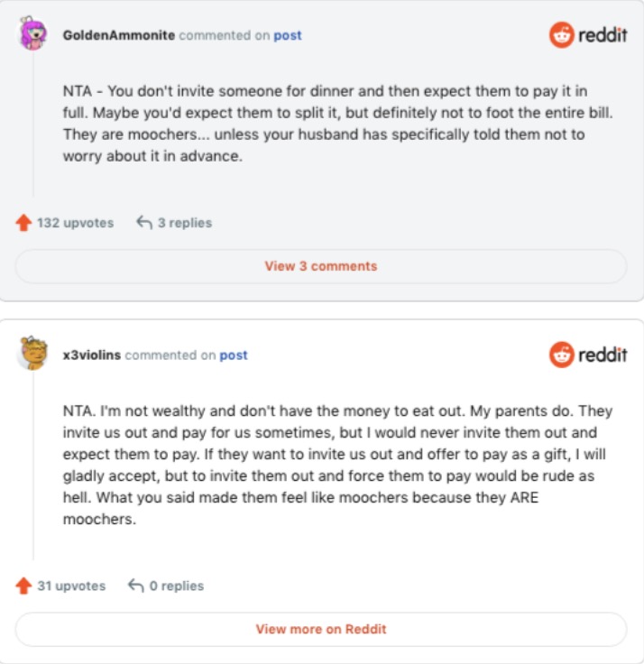
Task: Click the reply arrow icon next to 3 replies
Action: click(x=143, y=223)
